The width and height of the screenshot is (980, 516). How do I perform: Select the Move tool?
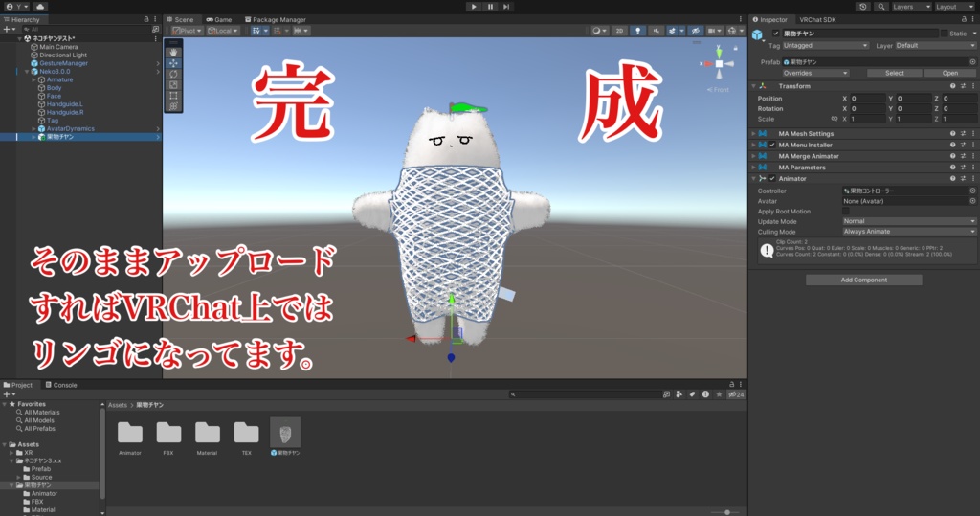pos(173,63)
